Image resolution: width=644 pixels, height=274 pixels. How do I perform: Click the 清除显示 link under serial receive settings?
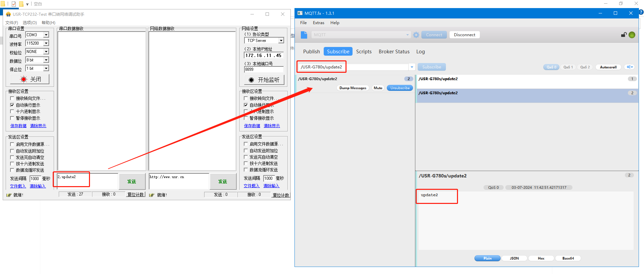tap(38, 126)
